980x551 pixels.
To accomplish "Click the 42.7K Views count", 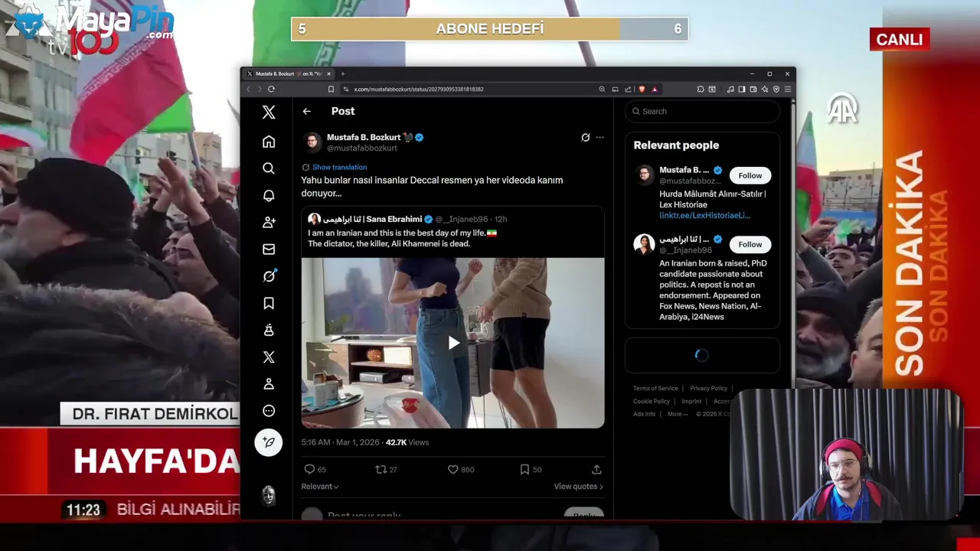I will coord(407,442).
